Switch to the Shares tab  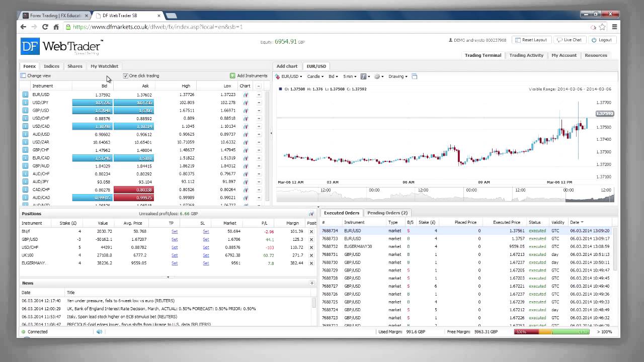tap(75, 66)
